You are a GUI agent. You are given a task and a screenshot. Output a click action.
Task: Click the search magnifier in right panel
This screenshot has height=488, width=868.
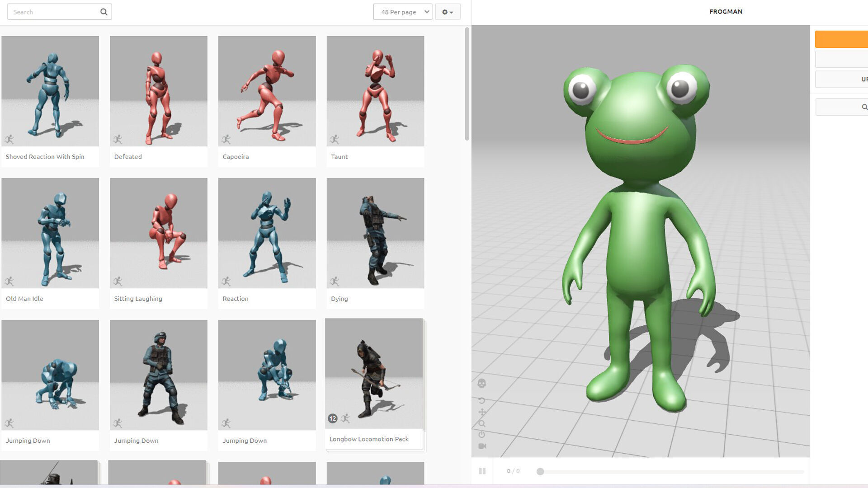864,107
